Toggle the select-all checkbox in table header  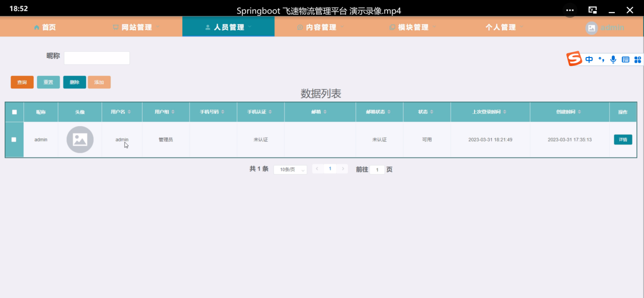(14, 112)
